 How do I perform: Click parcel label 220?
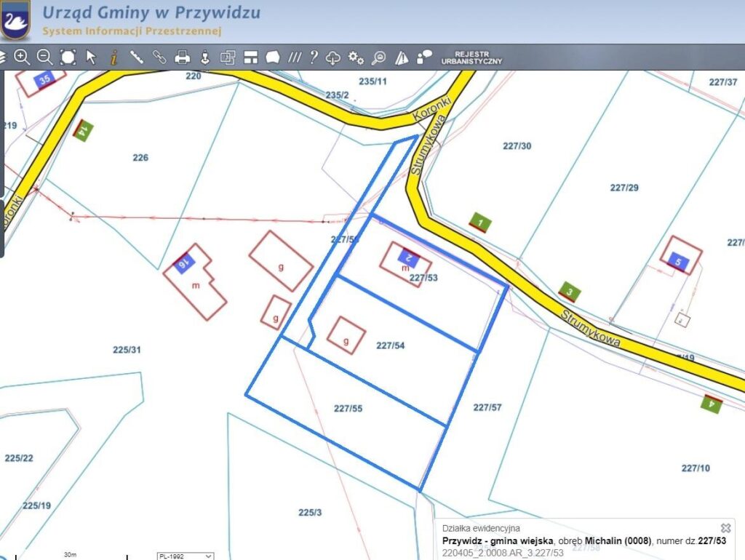[193, 76]
